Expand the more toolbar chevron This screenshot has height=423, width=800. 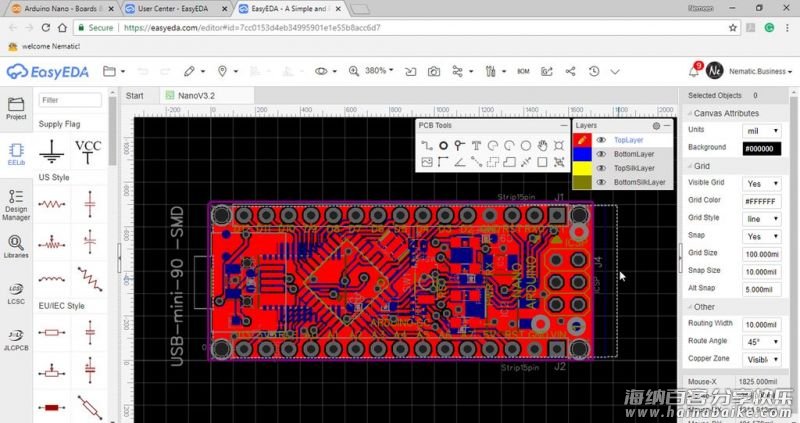tap(615, 71)
